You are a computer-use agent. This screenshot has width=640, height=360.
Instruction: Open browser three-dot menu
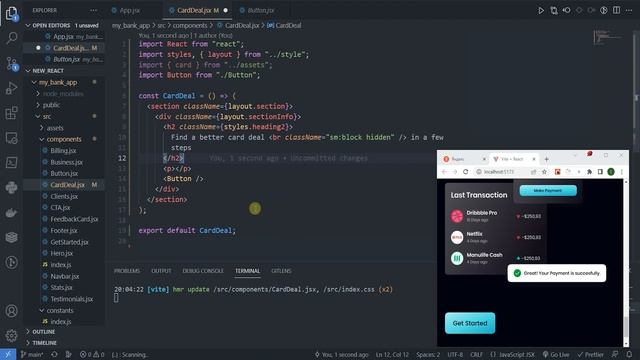(622, 172)
